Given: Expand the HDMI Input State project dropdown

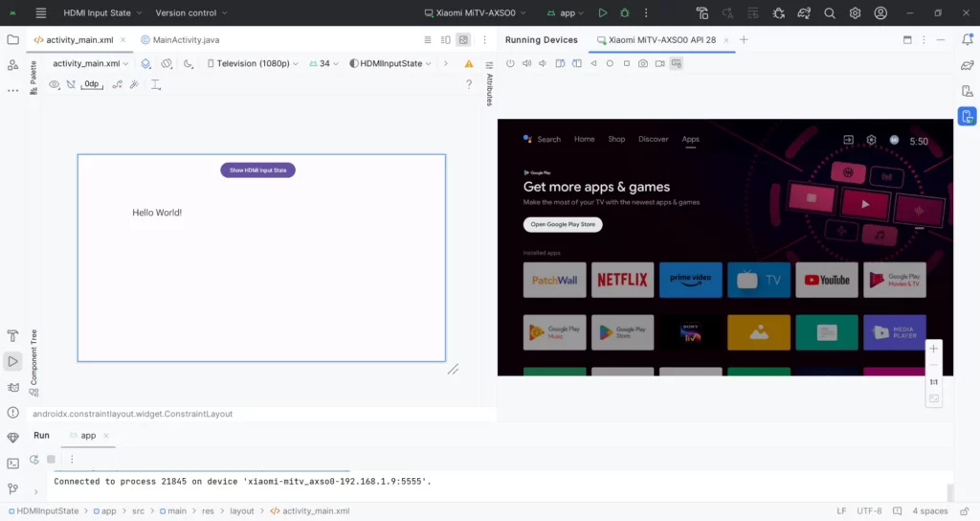Looking at the screenshot, I should tap(102, 12).
